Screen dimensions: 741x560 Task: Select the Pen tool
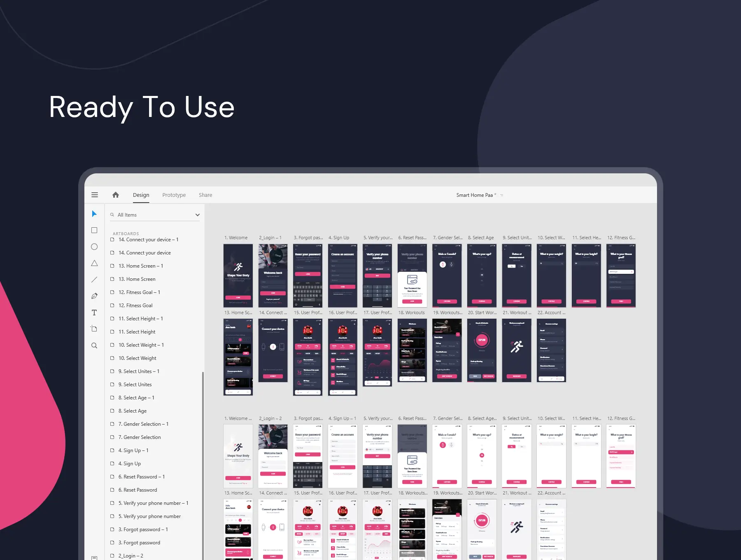[x=94, y=296]
